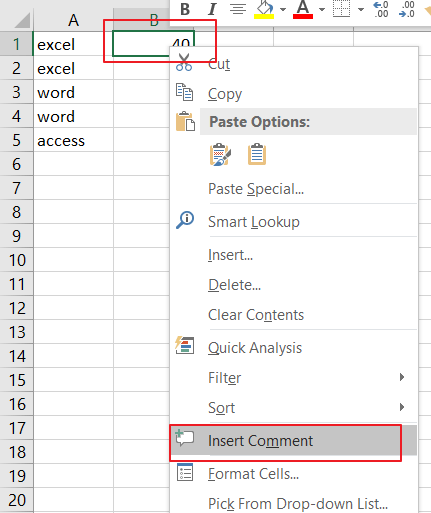The height and width of the screenshot is (513, 431).
Task: Select row 1 header
Action: pos(16,44)
